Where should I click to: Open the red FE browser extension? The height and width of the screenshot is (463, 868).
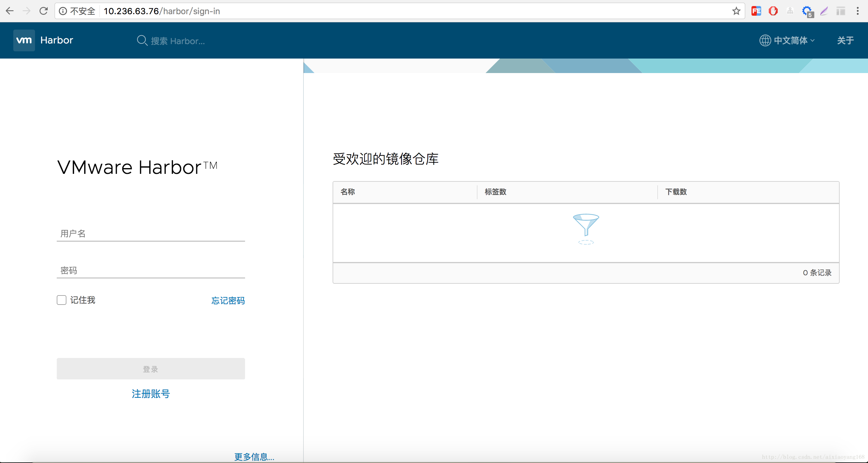coord(756,11)
